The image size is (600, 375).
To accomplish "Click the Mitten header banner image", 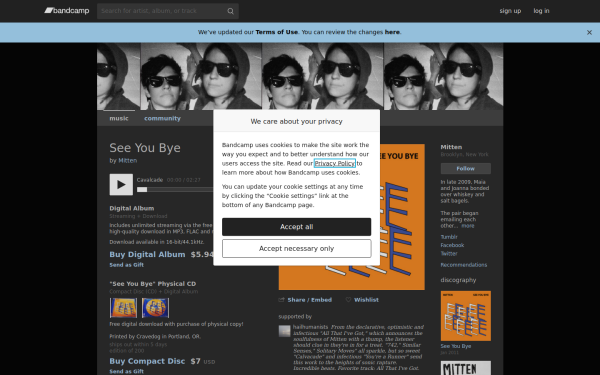I will [x=300, y=77].
